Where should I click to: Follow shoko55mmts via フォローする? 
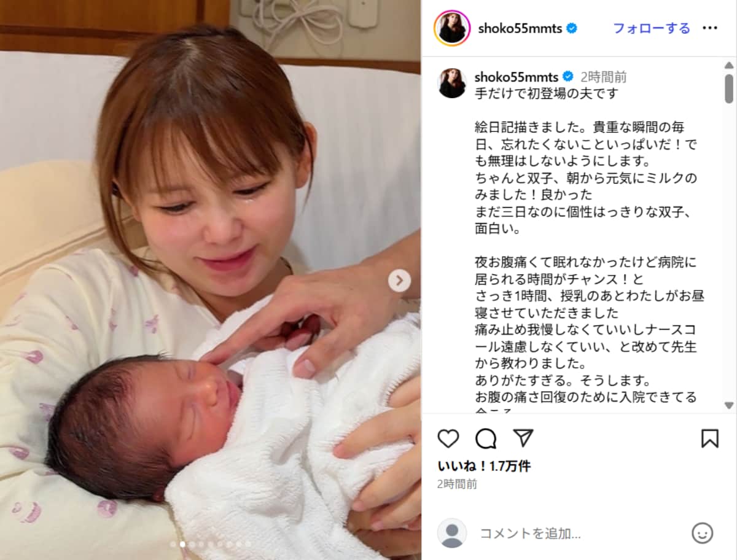(x=652, y=28)
